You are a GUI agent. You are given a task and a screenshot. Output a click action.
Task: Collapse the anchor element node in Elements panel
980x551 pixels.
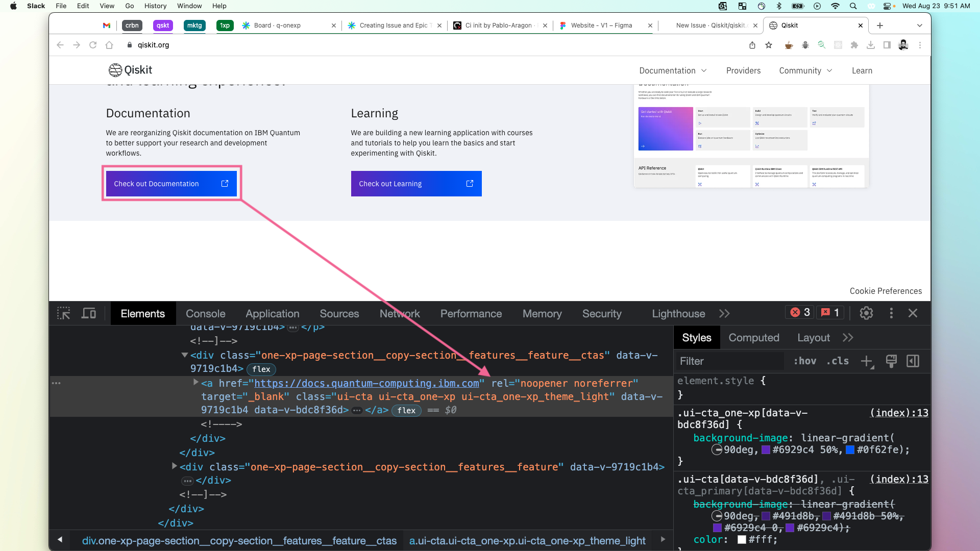[195, 382]
